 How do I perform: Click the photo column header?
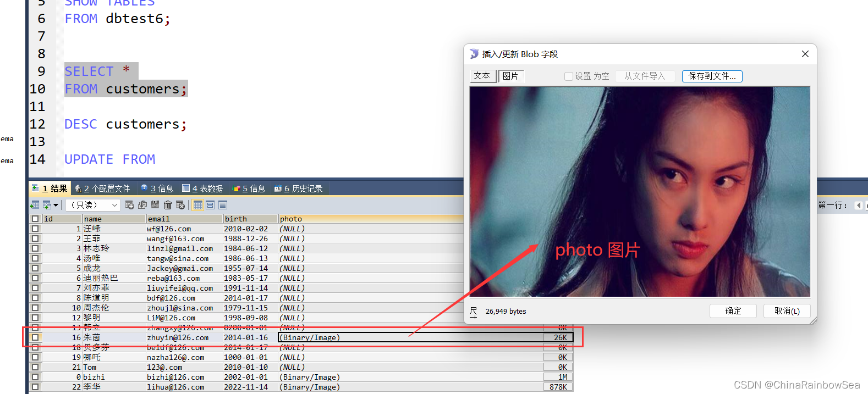tap(371, 219)
